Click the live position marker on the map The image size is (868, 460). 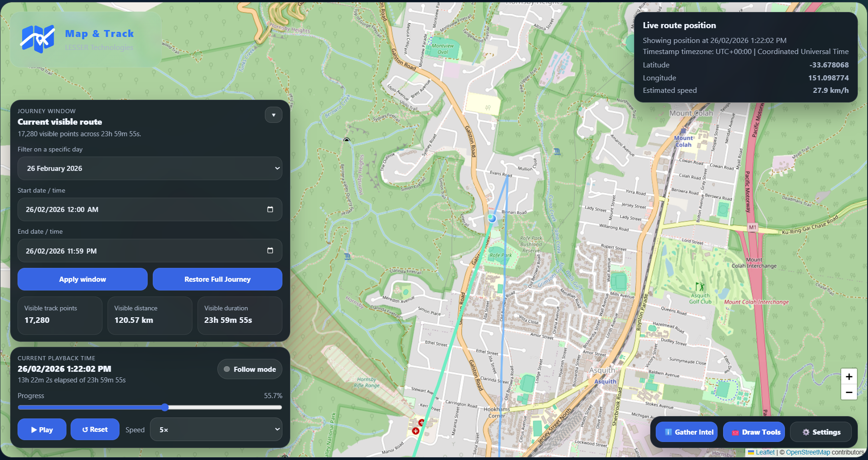pyautogui.click(x=491, y=218)
